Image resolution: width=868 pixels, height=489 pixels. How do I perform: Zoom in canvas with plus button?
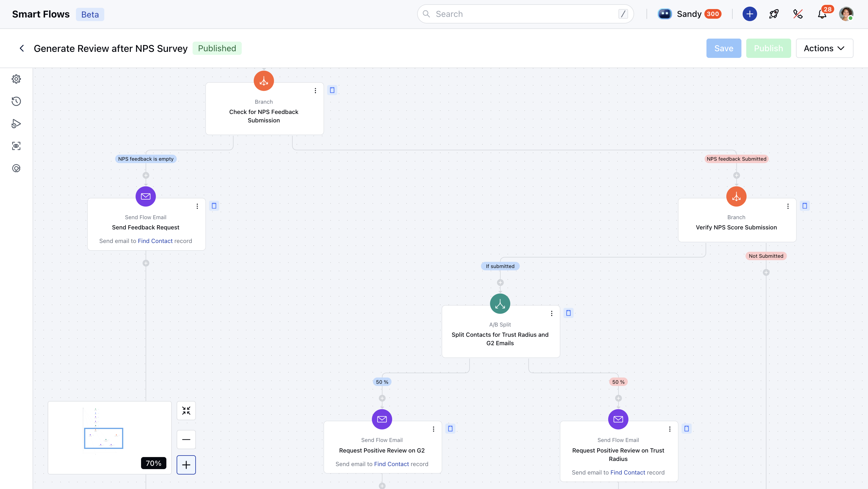[186, 465]
